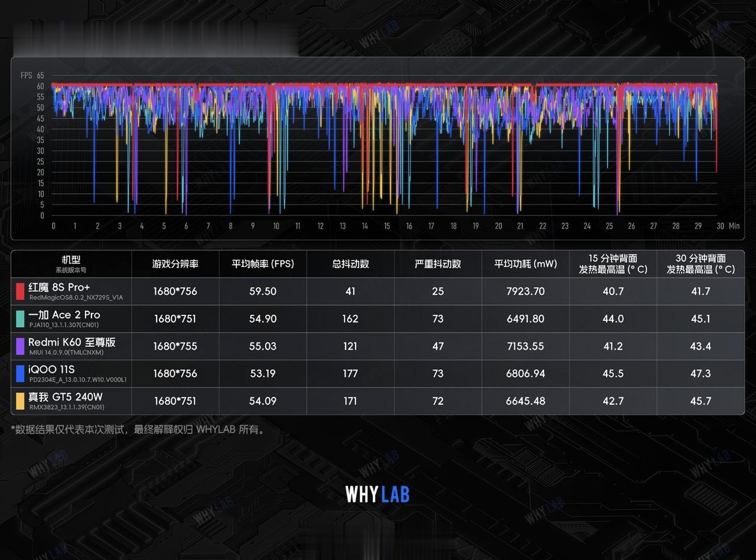This screenshot has width=756, height=560.
Task: Select the 游戏分辨率 column header
Action: (x=175, y=264)
